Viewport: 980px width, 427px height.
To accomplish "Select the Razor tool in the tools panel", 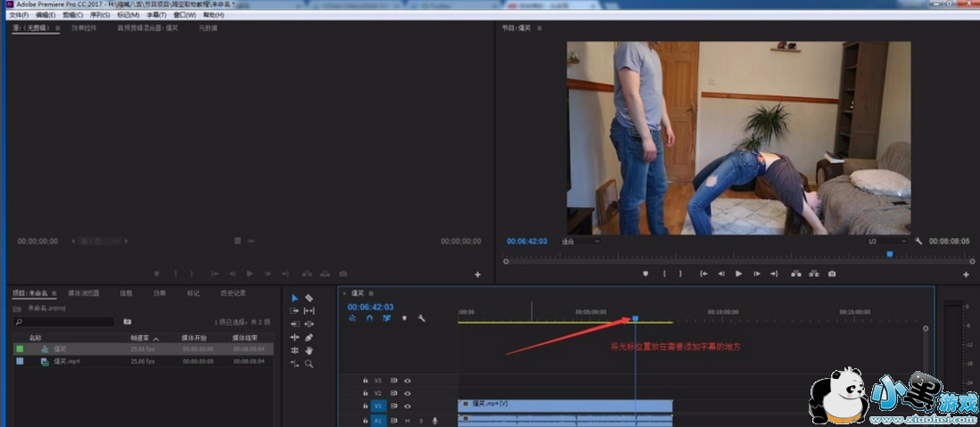I will [x=309, y=298].
